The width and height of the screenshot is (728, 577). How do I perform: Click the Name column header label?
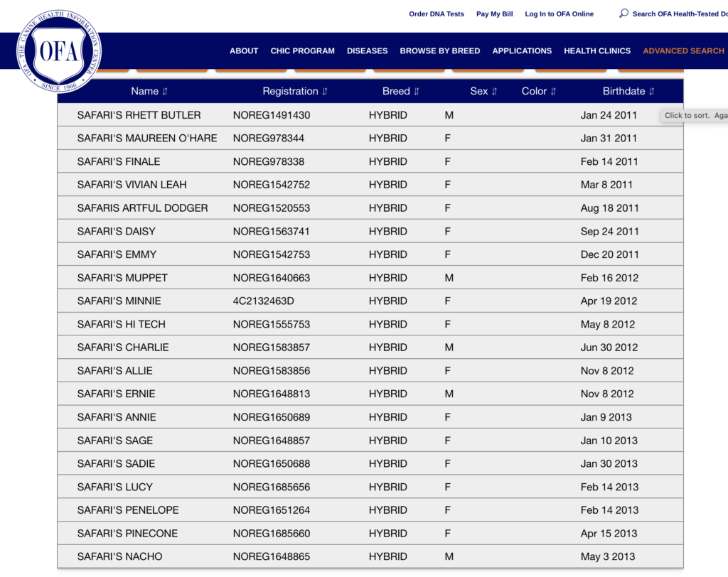(144, 92)
